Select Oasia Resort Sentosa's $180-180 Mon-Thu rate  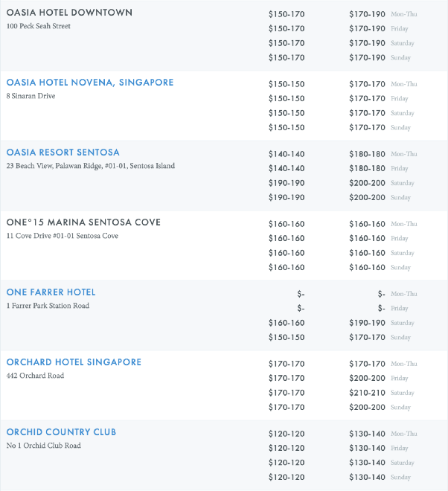point(367,154)
